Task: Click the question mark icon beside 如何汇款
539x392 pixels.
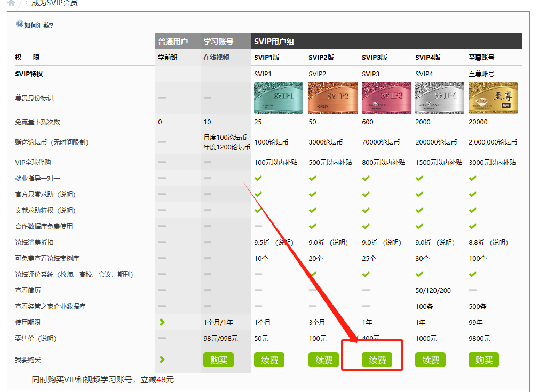Action: pyautogui.click(x=20, y=24)
